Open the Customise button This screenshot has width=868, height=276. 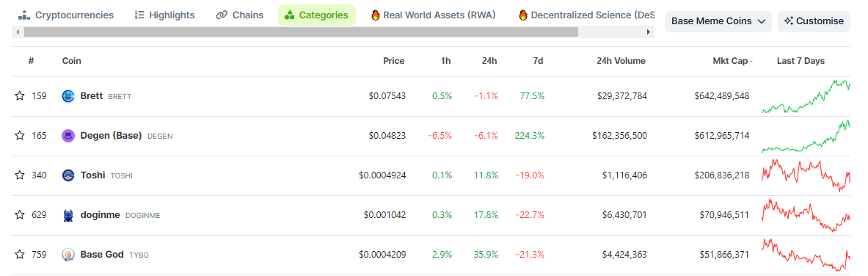pos(814,21)
